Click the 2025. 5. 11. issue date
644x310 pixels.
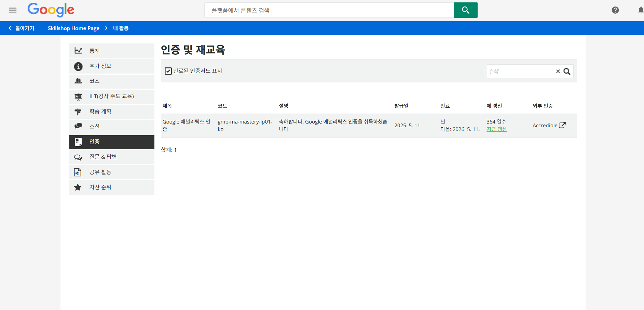[408, 126]
